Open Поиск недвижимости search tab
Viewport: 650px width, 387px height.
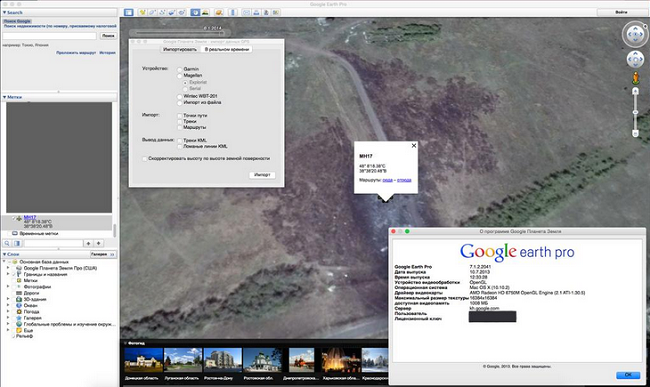click(60, 26)
